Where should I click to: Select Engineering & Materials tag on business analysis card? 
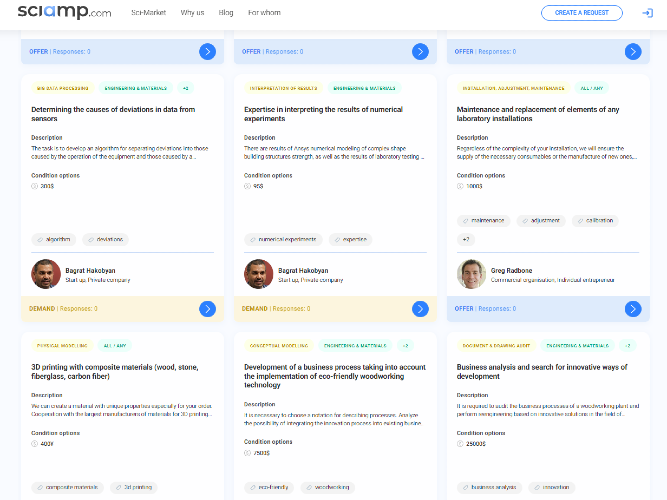[x=578, y=346]
